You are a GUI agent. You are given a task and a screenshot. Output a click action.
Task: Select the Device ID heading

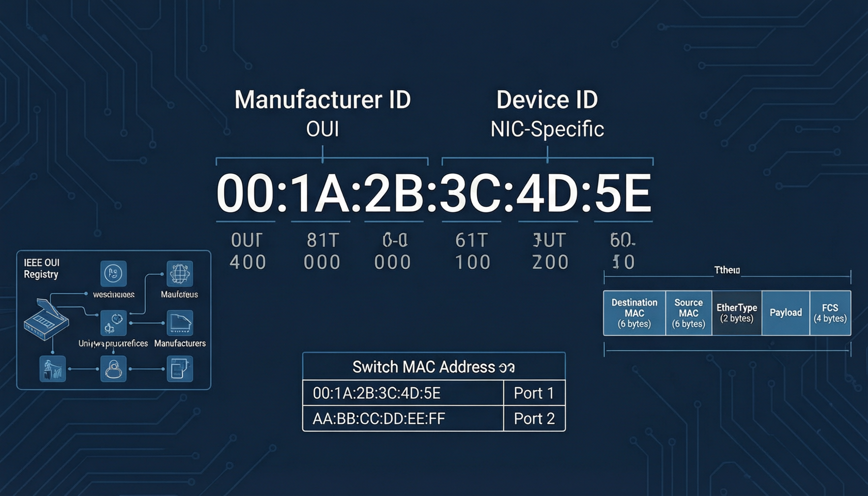click(x=547, y=100)
